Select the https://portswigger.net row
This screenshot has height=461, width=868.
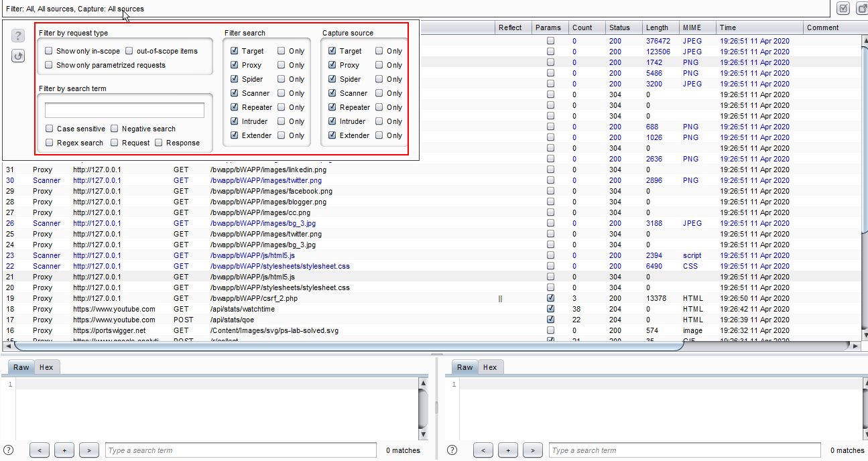[x=431, y=330]
